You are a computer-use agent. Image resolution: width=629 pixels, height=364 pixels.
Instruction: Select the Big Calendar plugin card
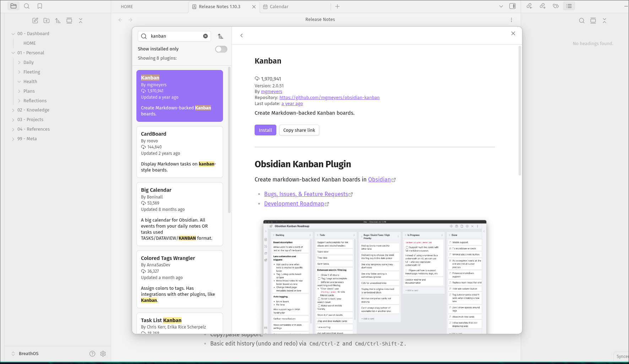(180, 214)
